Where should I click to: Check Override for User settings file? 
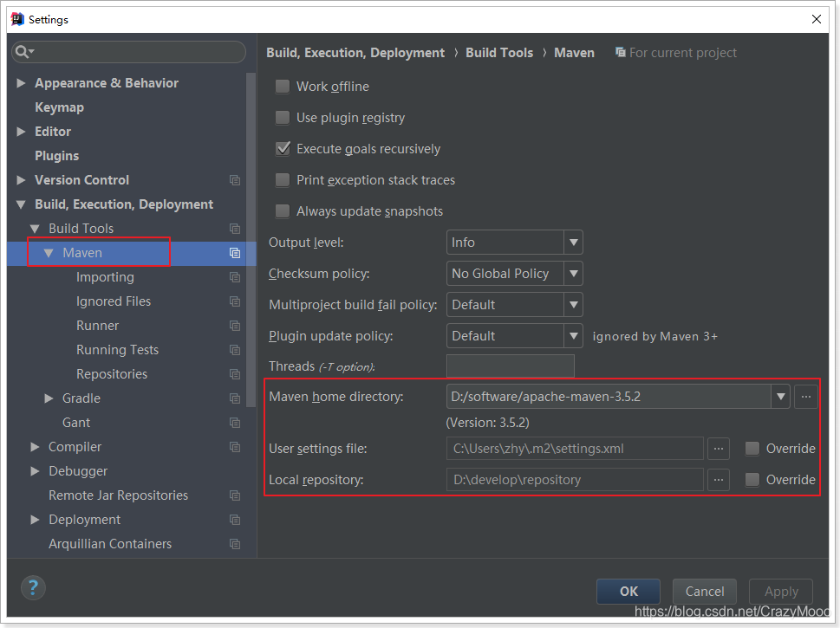click(x=752, y=449)
